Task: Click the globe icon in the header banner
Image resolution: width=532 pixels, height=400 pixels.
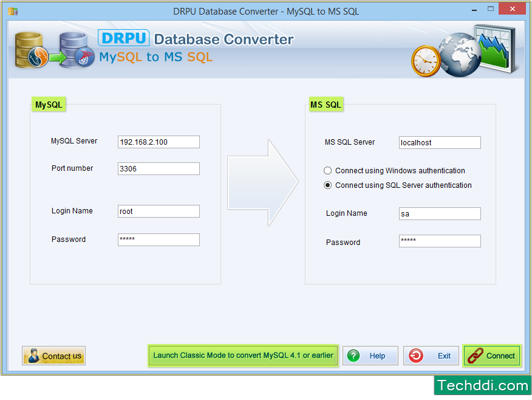Action: click(460, 54)
